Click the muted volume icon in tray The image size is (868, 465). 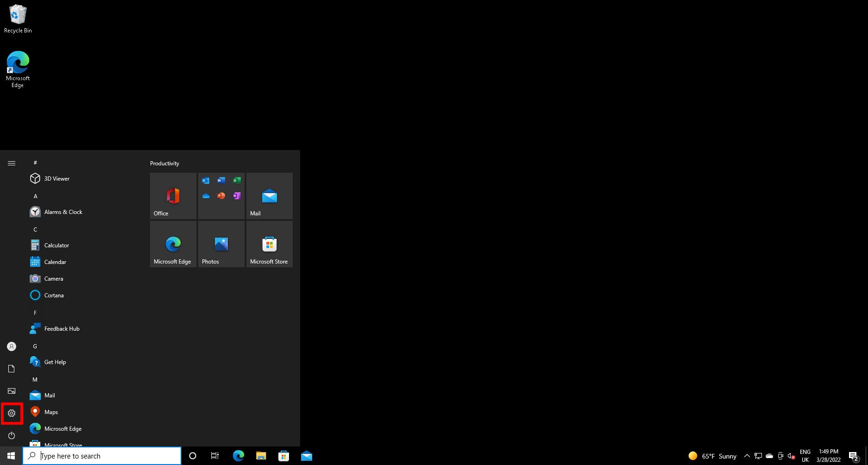[x=792, y=456]
